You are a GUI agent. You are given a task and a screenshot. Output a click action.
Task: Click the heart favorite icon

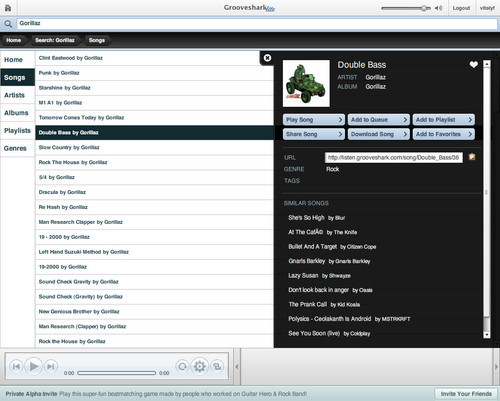click(474, 64)
